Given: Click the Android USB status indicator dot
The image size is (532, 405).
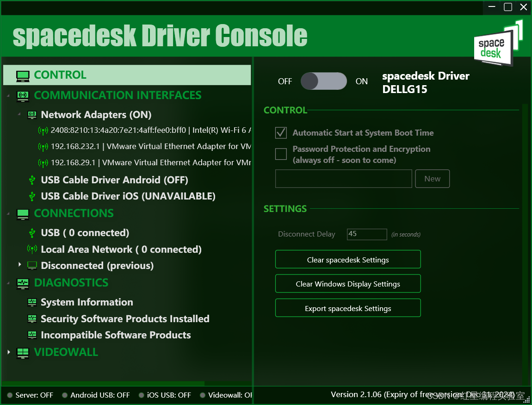Looking at the screenshot, I should click(65, 395).
